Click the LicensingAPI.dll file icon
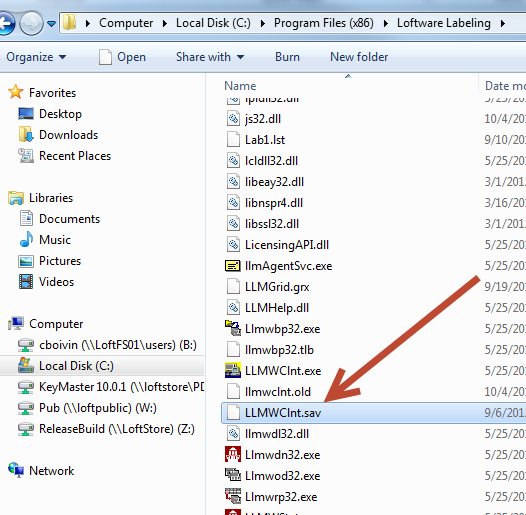This screenshot has width=526, height=515. (x=233, y=245)
